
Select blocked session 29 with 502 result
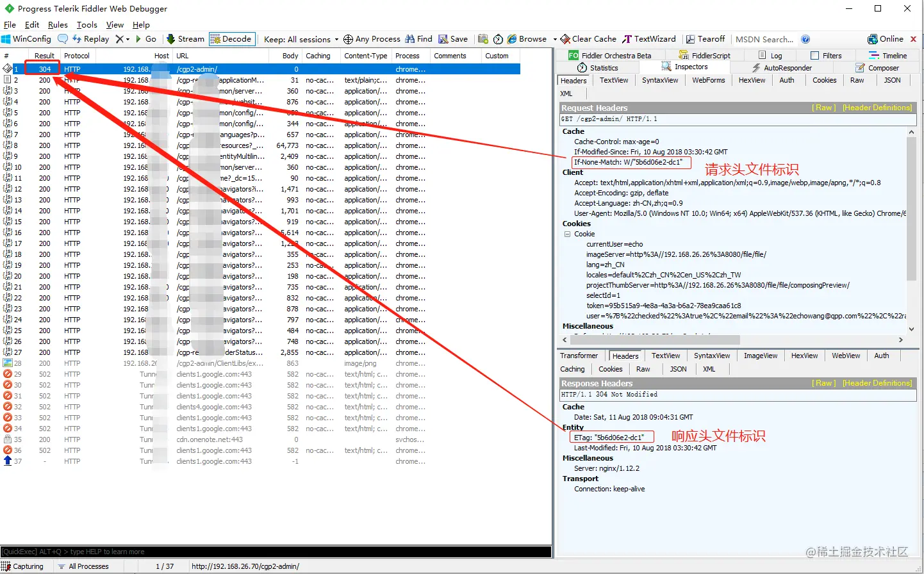coord(260,374)
